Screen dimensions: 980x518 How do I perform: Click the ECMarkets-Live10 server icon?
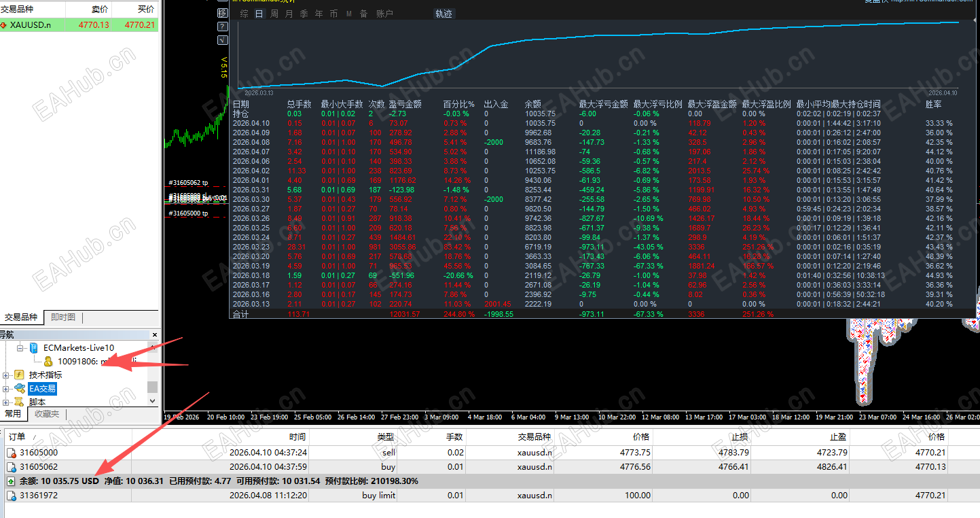(34, 348)
